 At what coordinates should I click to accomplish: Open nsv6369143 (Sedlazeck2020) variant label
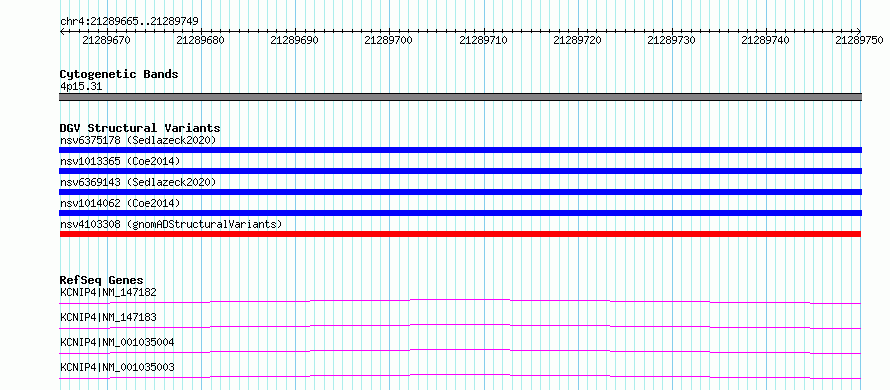(138, 182)
